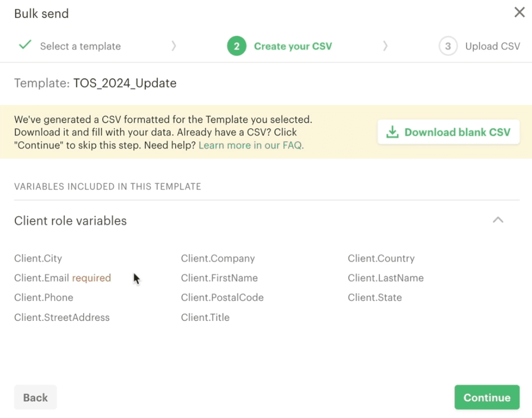Collapse the Client role variables section
Viewport: 532px width, 418px height.
[498, 220]
